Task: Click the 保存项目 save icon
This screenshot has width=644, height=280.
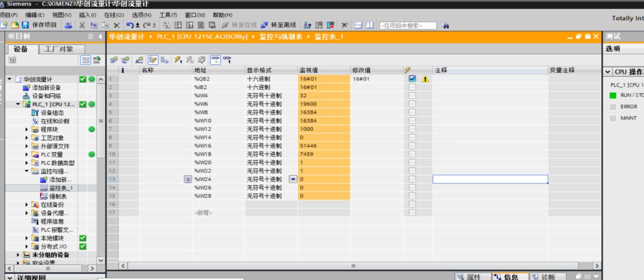Action: click(24, 25)
